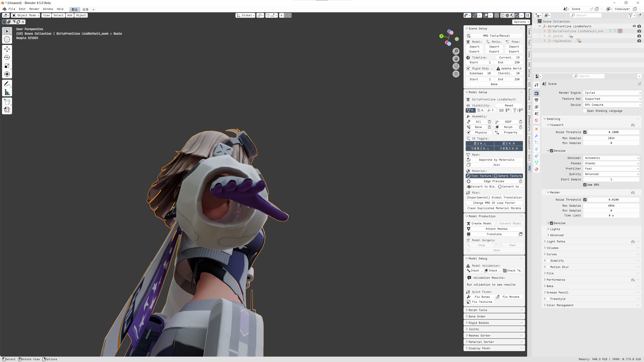Toggle viewport Noise Threshold checkbox
The width and height of the screenshot is (644, 362).
pos(585,132)
